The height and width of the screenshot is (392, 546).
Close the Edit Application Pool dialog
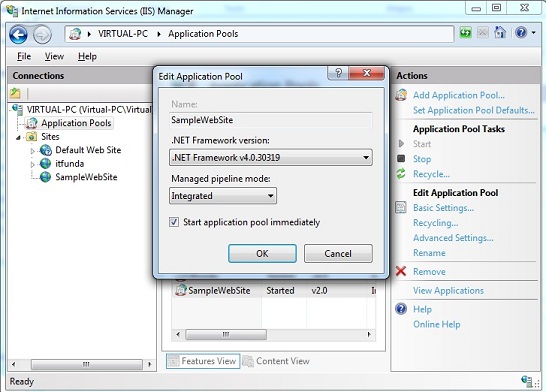tap(366, 73)
